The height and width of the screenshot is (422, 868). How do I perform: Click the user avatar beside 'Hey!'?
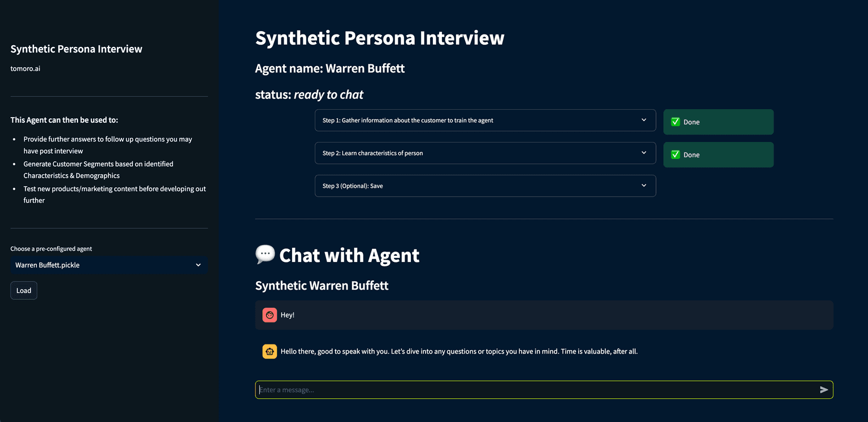point(270,315)
